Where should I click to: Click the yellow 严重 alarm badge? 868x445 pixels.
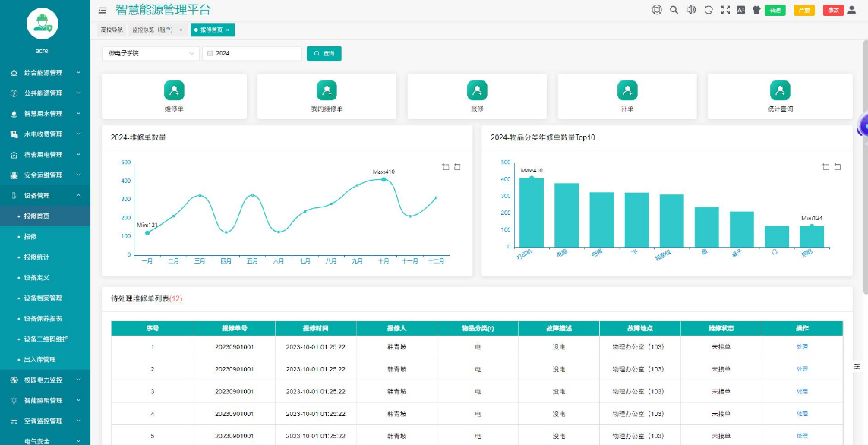804,10
